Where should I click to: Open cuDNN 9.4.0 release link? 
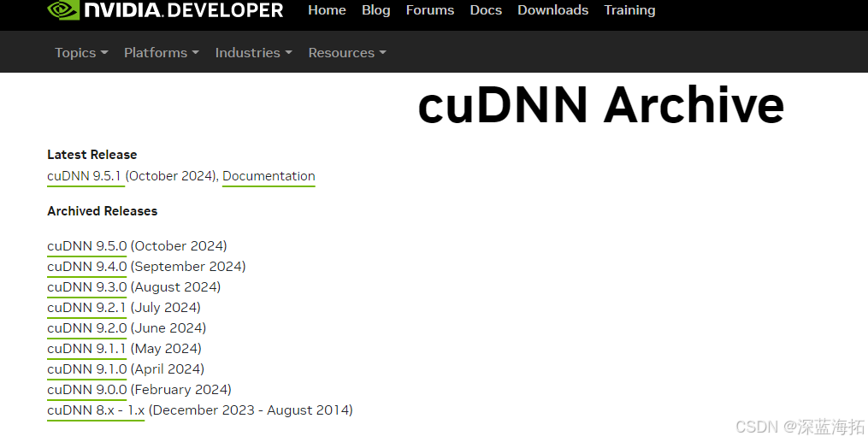point(87,266)
